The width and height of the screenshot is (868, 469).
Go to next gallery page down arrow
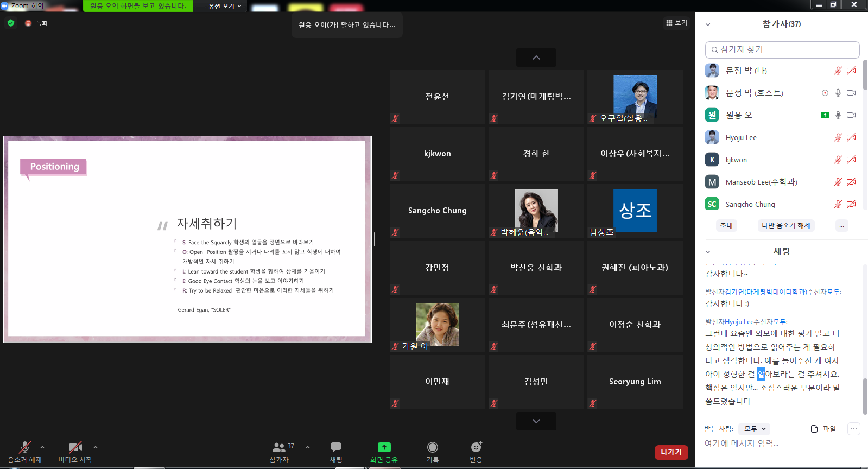click(536, 421)
